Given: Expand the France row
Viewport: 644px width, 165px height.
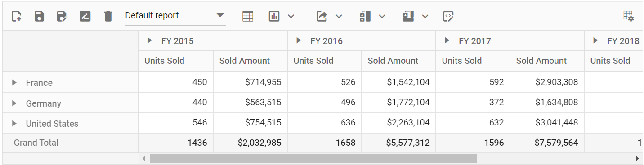Looking at the screenshot, I should pos(14,82).
